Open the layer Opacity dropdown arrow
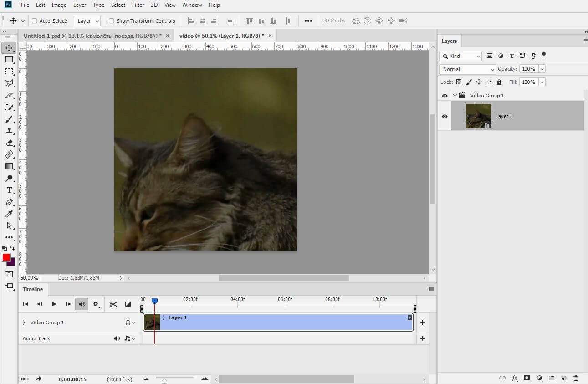Screen dimensions: 588x384 542,69
